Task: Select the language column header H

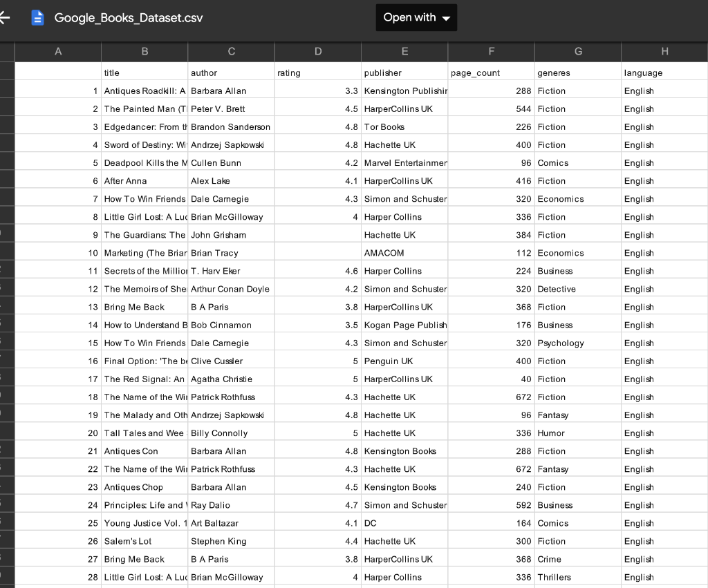Action: [x=664, y=51]
